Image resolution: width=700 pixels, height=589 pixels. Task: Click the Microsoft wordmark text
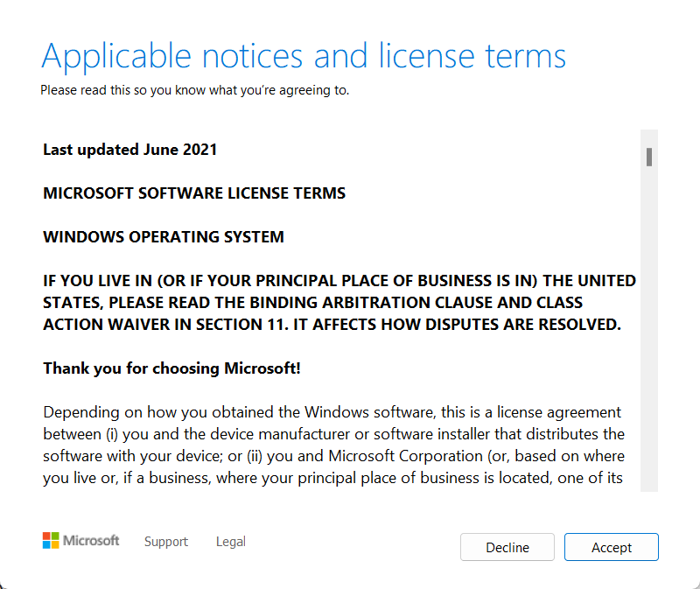(91, 540)
